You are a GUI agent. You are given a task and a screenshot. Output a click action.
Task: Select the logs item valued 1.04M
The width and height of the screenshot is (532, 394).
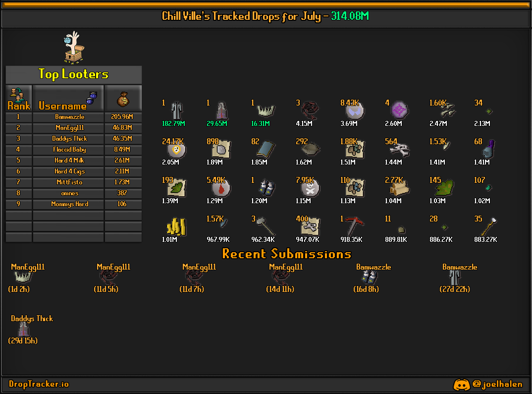[400, 188]
